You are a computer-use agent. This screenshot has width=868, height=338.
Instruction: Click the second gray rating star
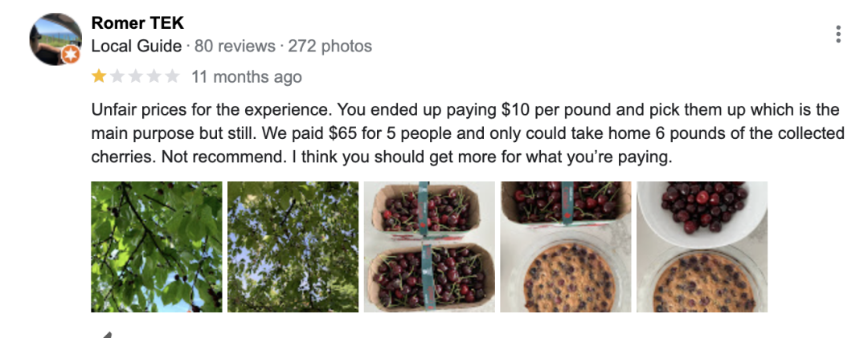click(x=117, y=77)
